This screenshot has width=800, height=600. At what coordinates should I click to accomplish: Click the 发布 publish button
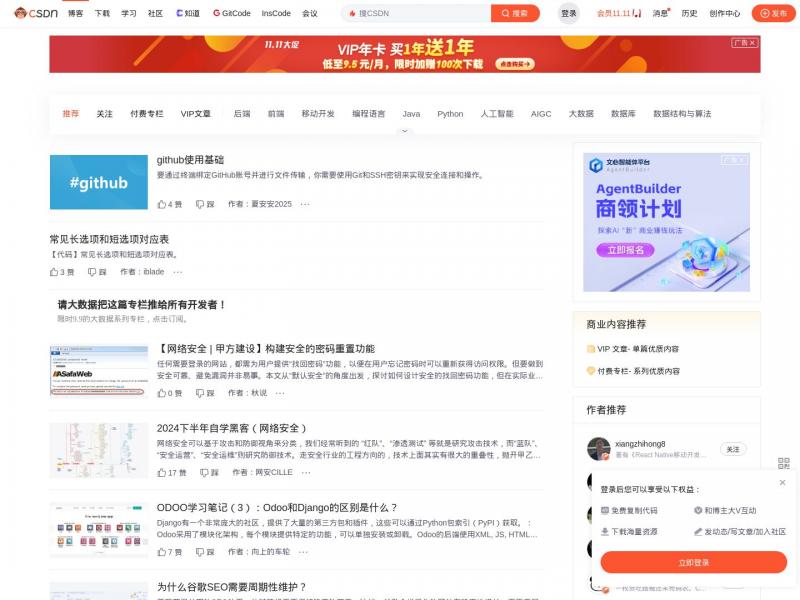tap(773, 13)
